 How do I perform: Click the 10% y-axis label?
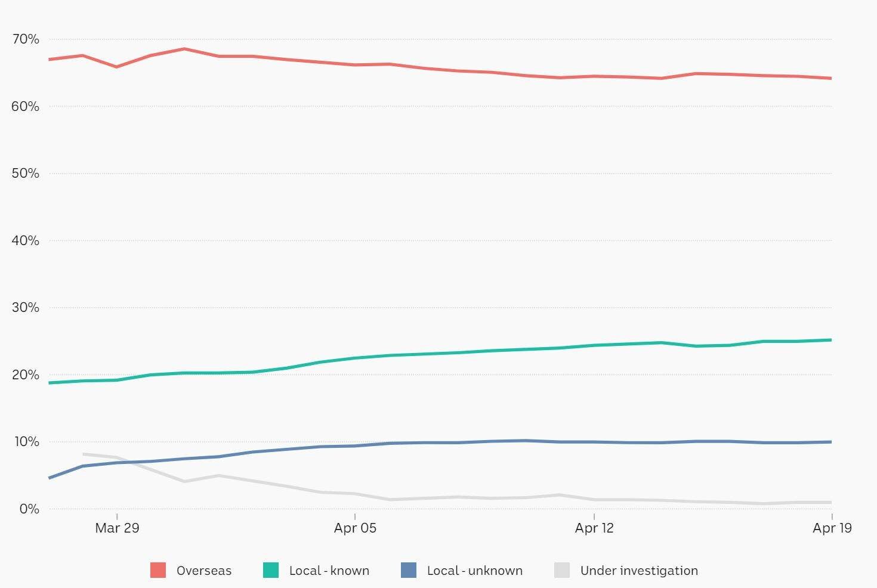[x=25, y=442]
